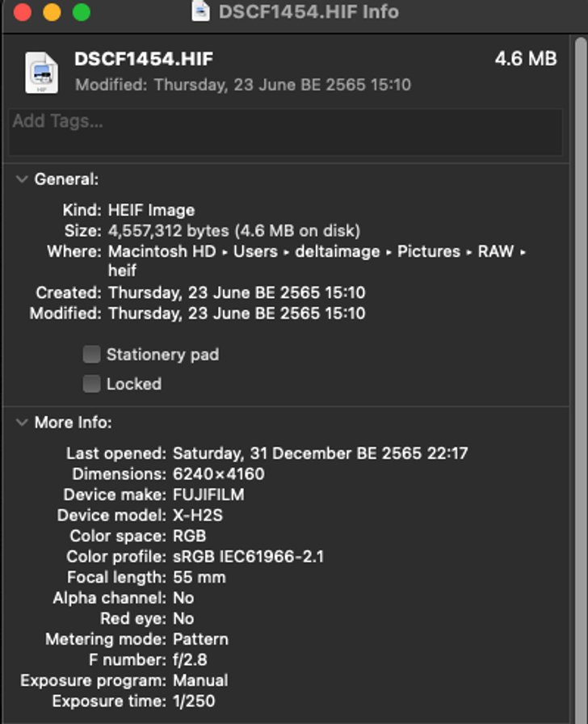Click Pictures in the Where path

428,251
